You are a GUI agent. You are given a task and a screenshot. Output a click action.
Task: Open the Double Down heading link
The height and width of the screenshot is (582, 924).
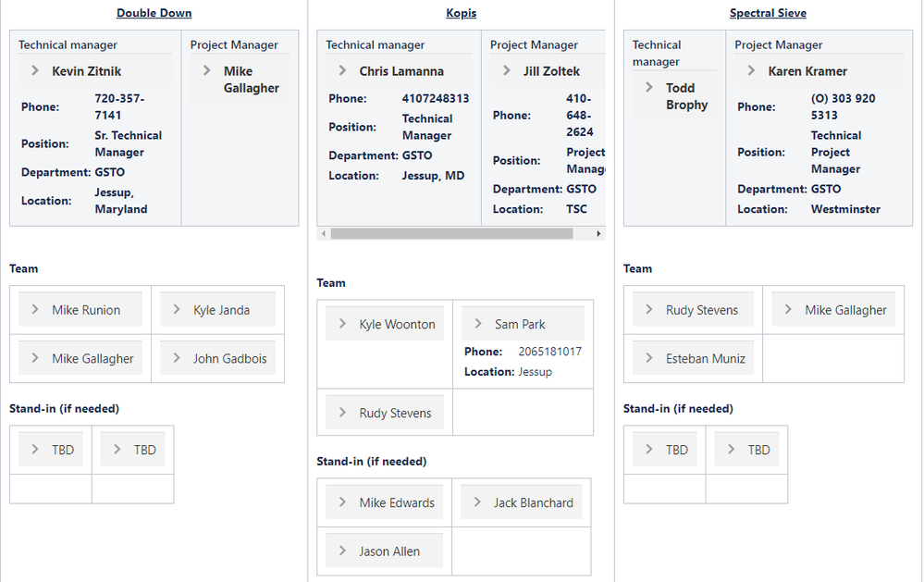154,13
